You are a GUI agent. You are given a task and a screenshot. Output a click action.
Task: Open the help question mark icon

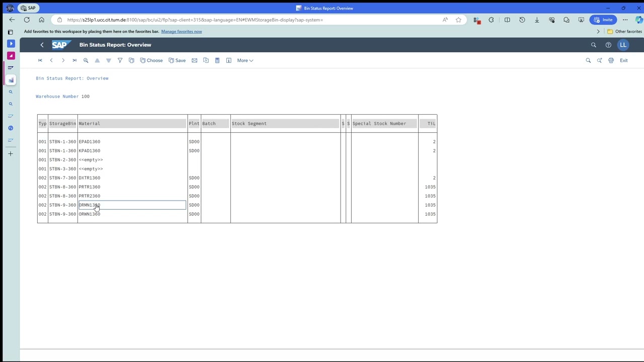(608, 45)
